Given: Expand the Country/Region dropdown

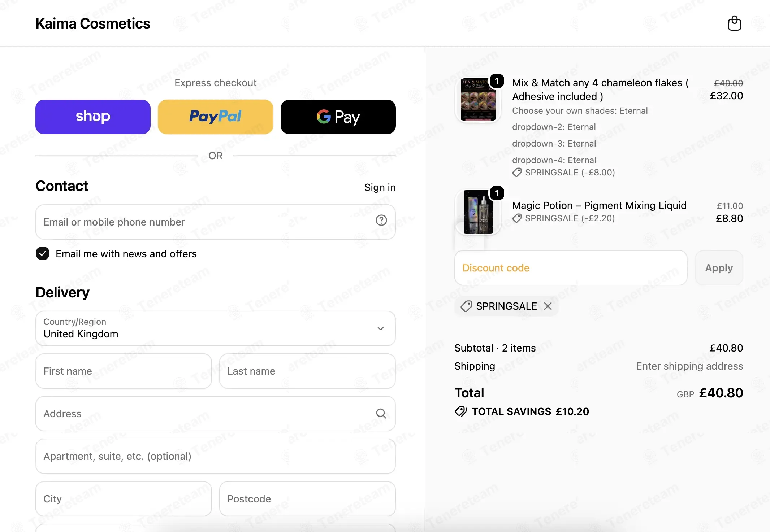Looking at the screenshot, I should pos(216,328).
